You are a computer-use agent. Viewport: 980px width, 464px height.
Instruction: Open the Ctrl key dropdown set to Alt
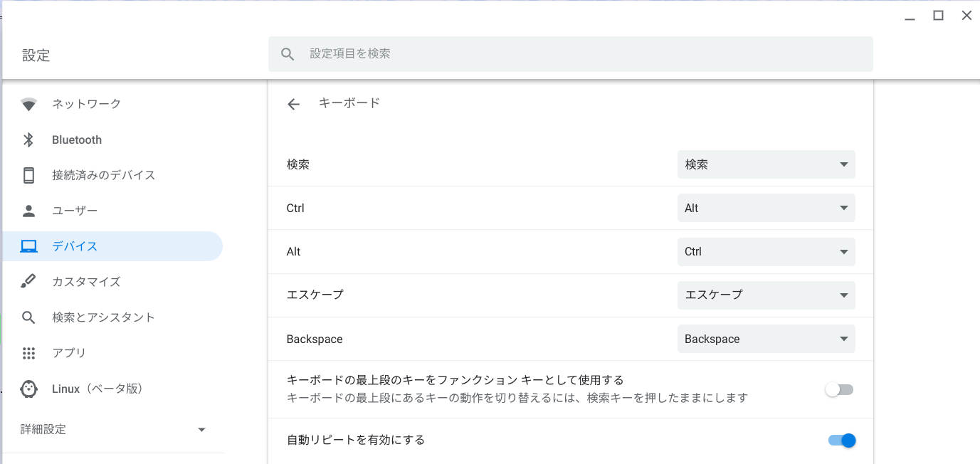(766, 208)
